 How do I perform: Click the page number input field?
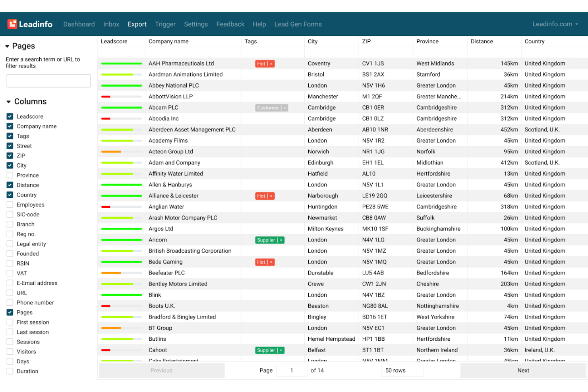(x=292, y=370)
